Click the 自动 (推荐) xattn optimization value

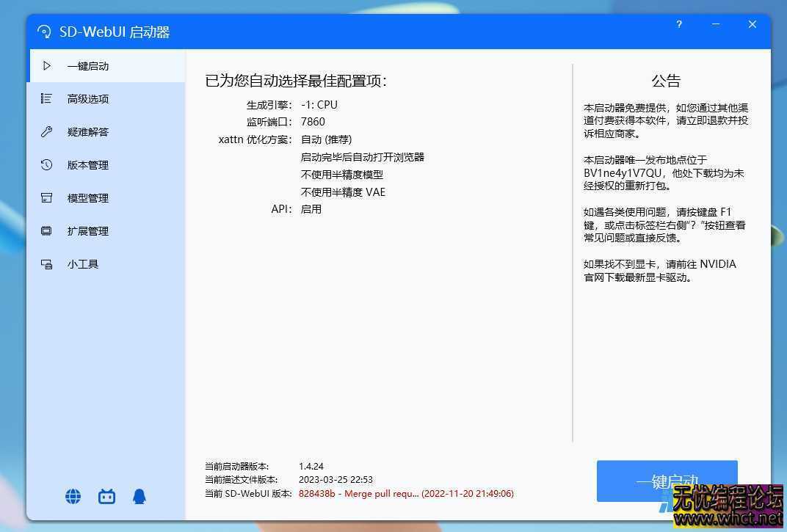pos(326,139)
